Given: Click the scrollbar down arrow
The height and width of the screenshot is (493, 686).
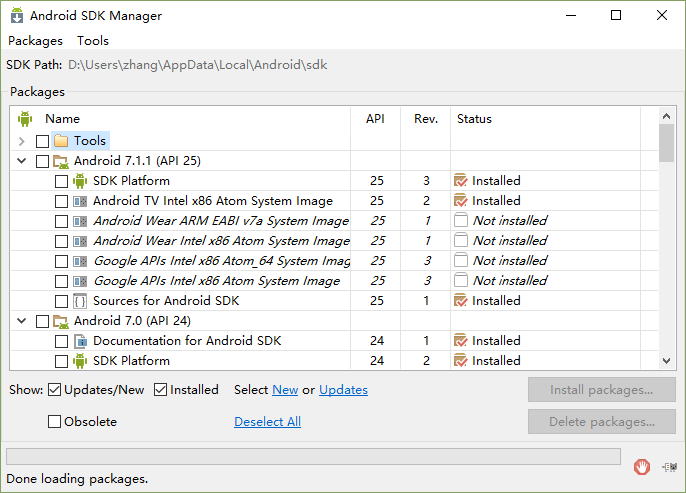Looking at the screenshot, I should click(x=666, y=361).
